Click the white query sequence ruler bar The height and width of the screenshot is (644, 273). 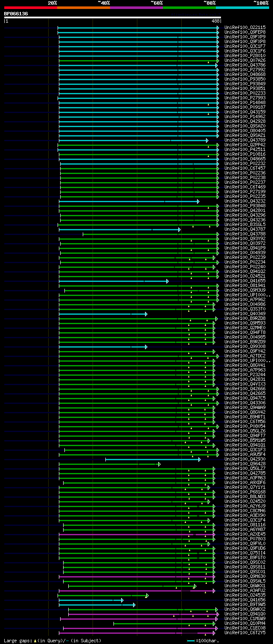113,17
